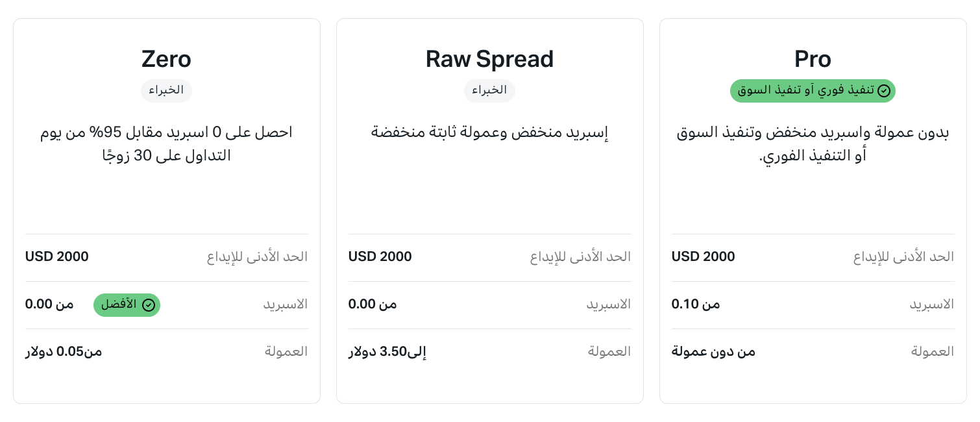Viewport: 980px width, 422px height.
Task: Open the Pro account card title
Action: tap(813, 59)
